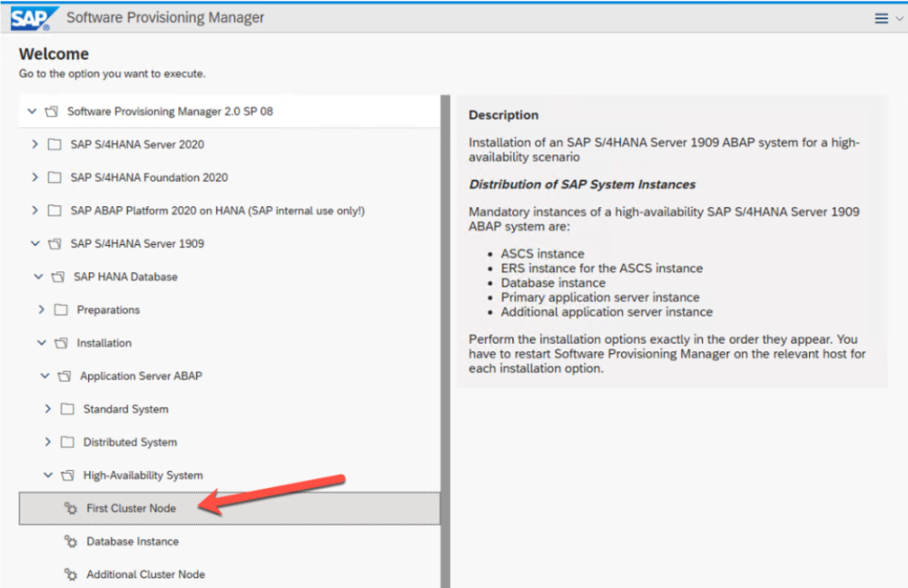
Task: Click folder icon next to Standard System
Action: pyautogui.click(x=67, y=409)
